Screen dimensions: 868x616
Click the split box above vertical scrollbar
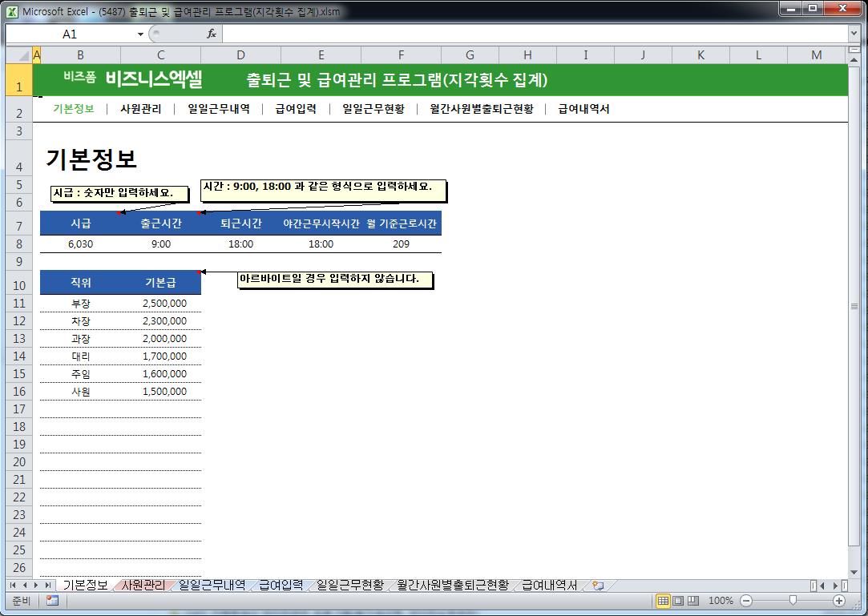point(854,50)
